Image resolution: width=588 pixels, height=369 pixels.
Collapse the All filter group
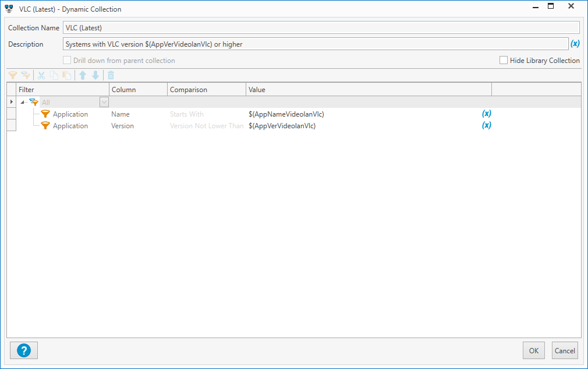[x=22, y=102]
